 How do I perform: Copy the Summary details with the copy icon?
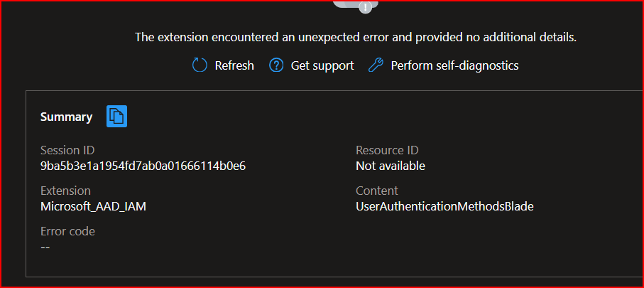click(116, 117)
